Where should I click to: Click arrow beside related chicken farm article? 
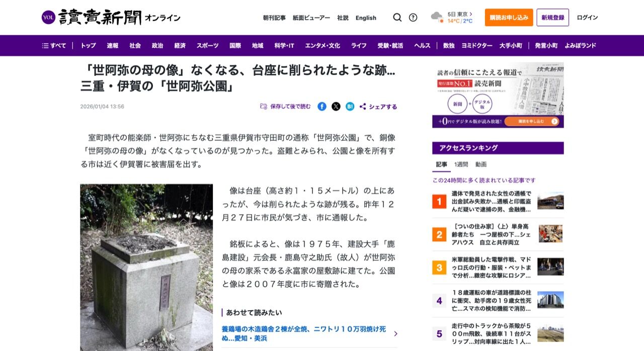[x=395, y=333]
